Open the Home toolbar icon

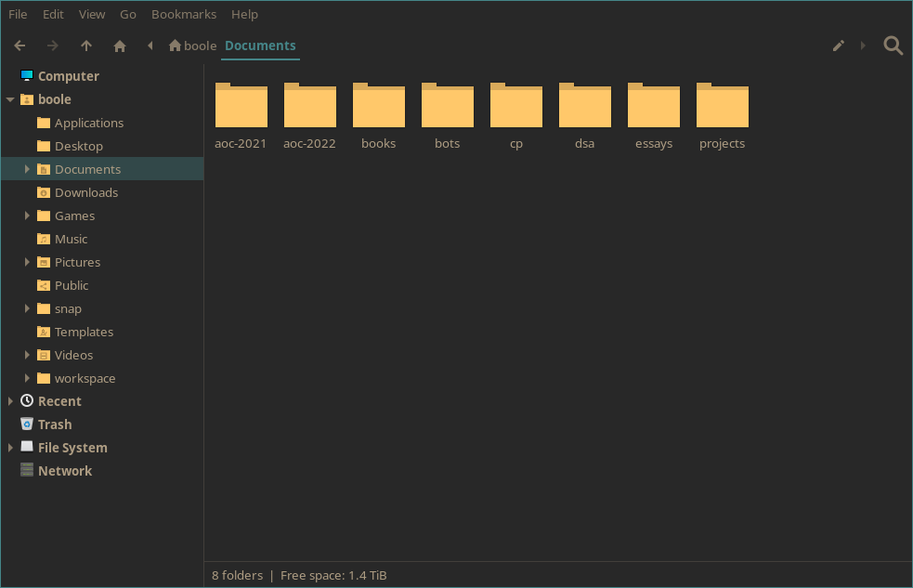120,45
